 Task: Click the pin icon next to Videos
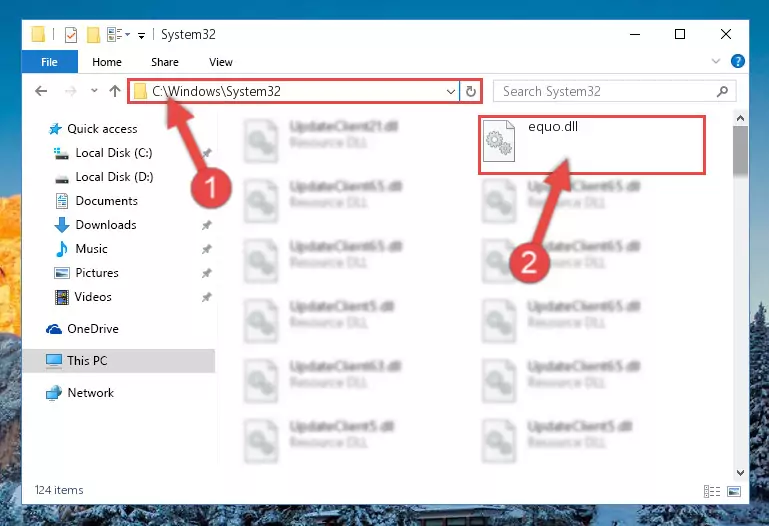point(206,297)
